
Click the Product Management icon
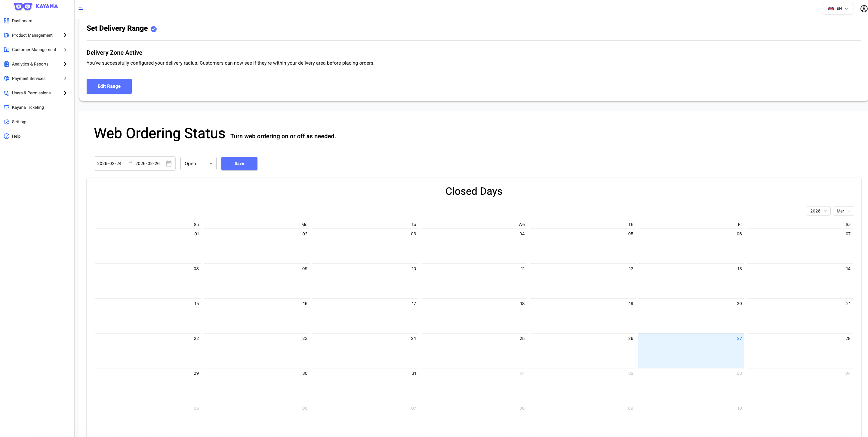coord(6,35)
